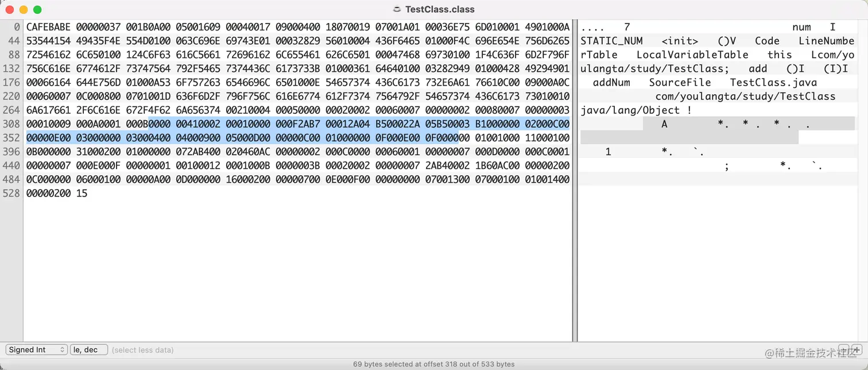
Task: Click the '(select less data)' field
Action: 142,350
